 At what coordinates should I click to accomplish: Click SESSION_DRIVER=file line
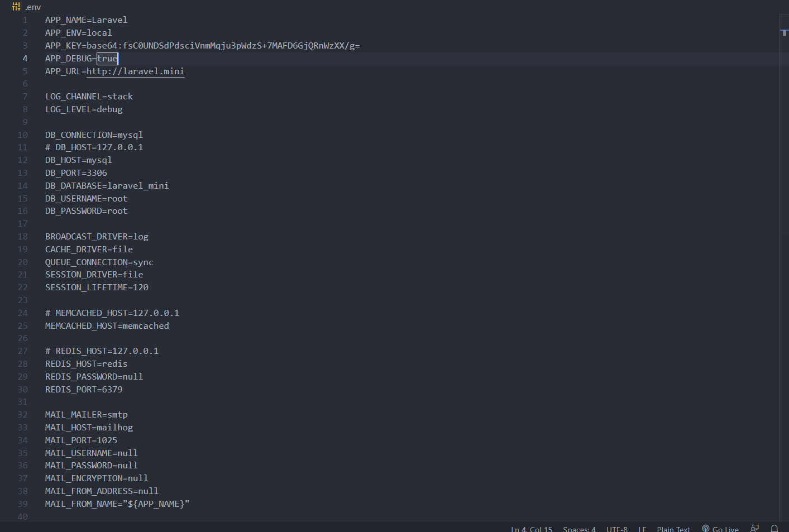(94, 275)
